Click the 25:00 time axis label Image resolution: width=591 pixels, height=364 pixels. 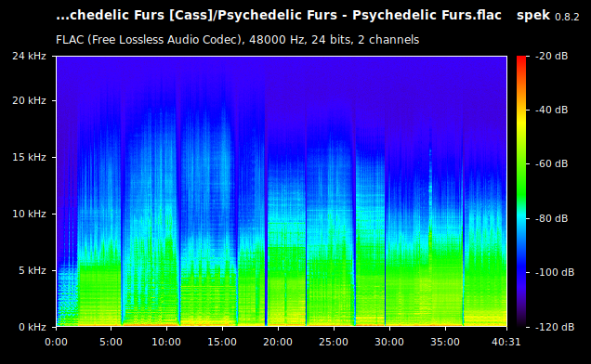[x=334, y=342]
